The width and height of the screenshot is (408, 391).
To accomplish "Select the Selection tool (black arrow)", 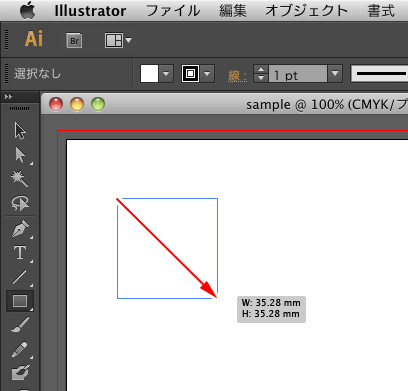I will pyautogui.click(x=20, y=131).
